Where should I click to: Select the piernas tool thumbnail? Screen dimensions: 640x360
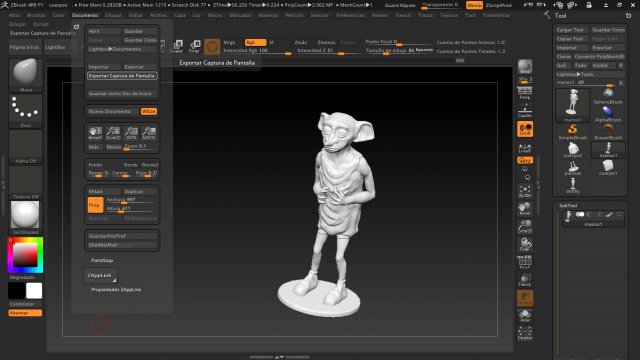tap(573, 167)
